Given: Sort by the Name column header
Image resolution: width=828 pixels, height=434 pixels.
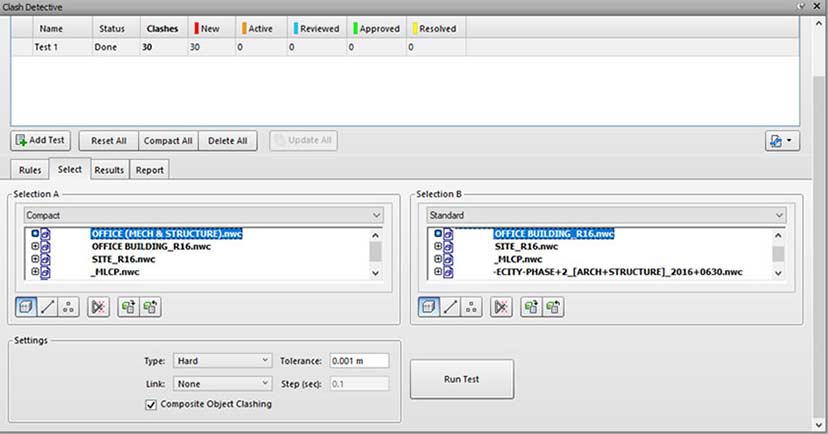Looking at the screenshot, I should [63, 29].
